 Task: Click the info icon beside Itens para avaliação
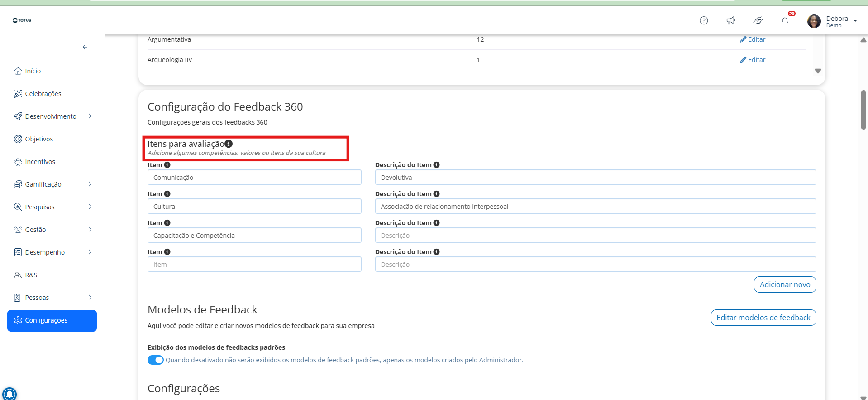[229, 144]
